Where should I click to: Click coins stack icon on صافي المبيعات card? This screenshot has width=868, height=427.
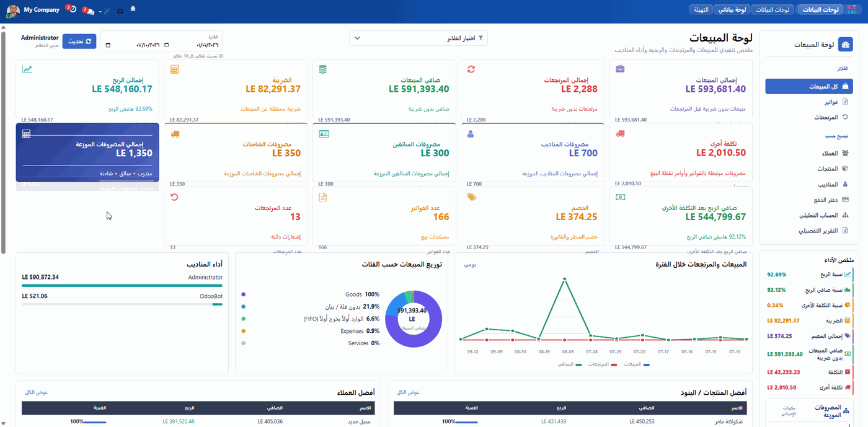point(322,69)
